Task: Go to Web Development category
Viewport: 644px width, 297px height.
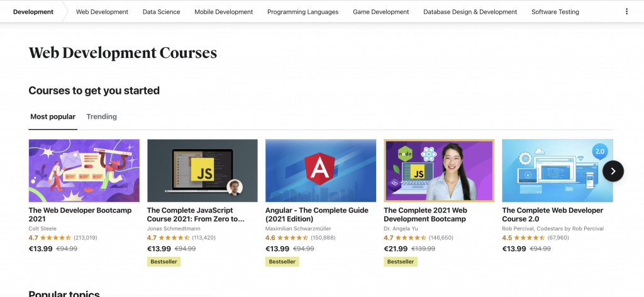Action: click(x=102, y=11)
